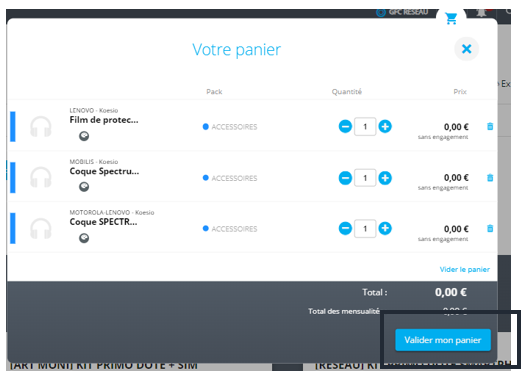Delete Film de protec... item with trash icon
The image size is (527, 381).
click(x=490, y=126)
